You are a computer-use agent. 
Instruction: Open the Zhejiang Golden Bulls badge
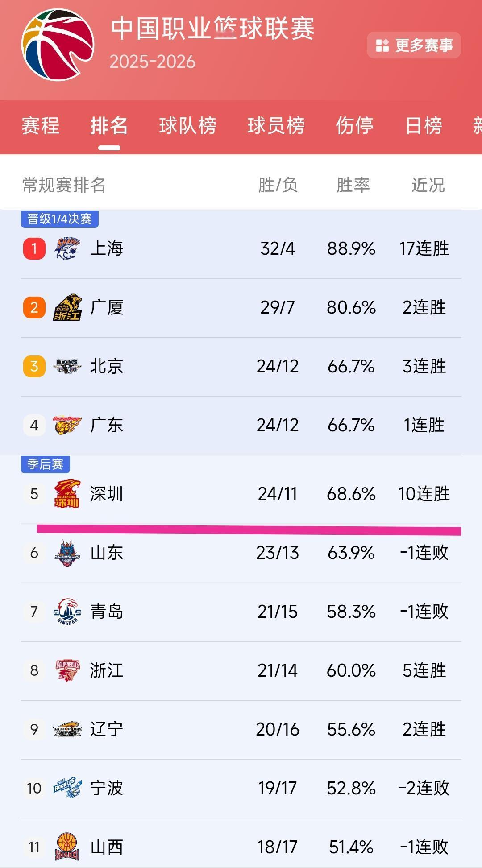(x=67, y=670)
